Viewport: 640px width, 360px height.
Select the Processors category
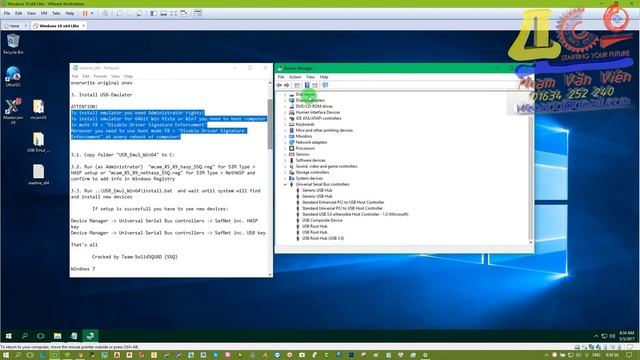pyautogui.click(x=305, y=149)
